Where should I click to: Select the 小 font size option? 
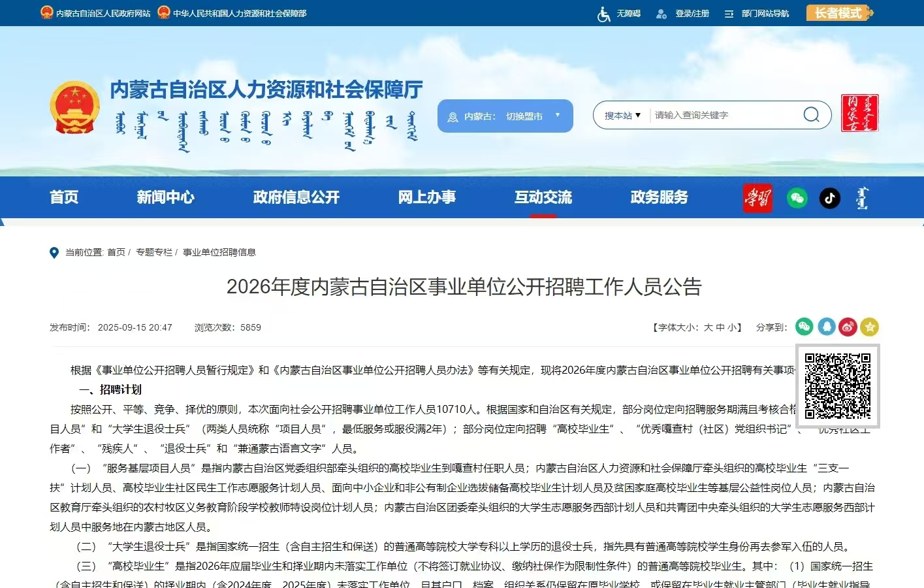(x=733, y=327)
